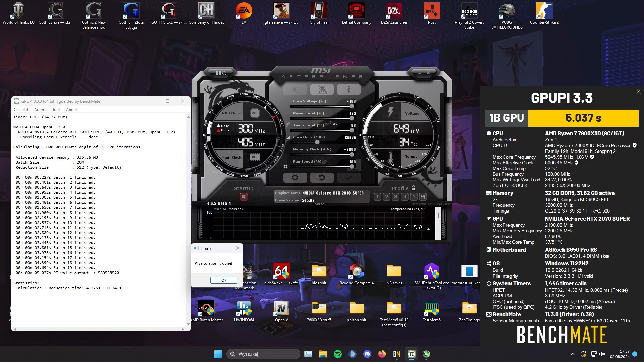The image size is (644, 362).
Task: Open the About menu in GPUPI
Action: pos(71,110)
